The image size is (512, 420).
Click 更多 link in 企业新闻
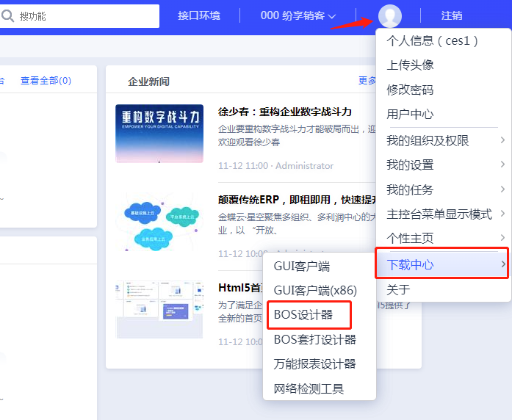[367, 81]
